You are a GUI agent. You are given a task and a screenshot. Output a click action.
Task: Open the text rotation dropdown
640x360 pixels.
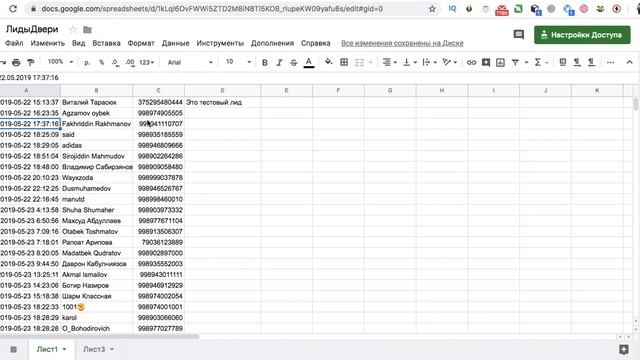449,62
